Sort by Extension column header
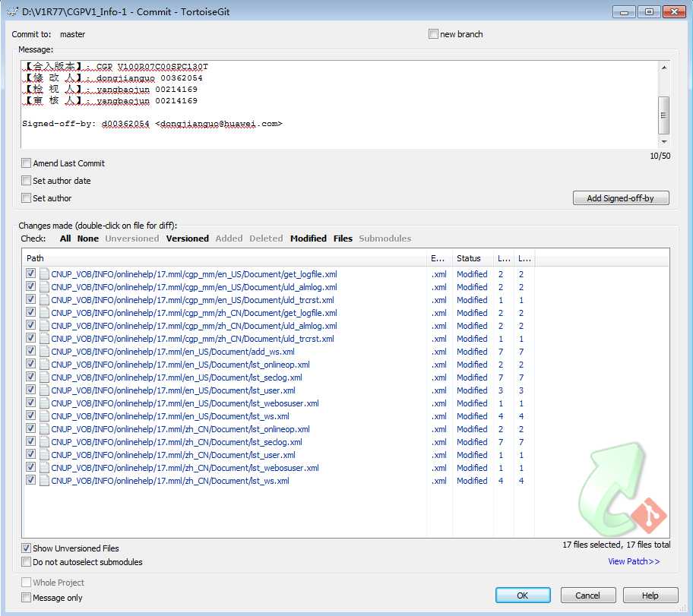 440,258
